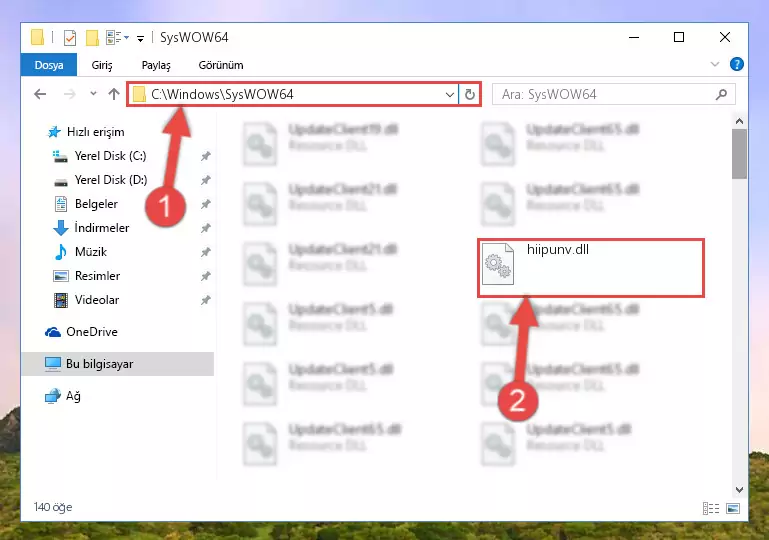Screen dimensions: 769x540
Task: Click the address bar showing C:\Windows\SysWOW64
Action: click(x=293, y=94)
